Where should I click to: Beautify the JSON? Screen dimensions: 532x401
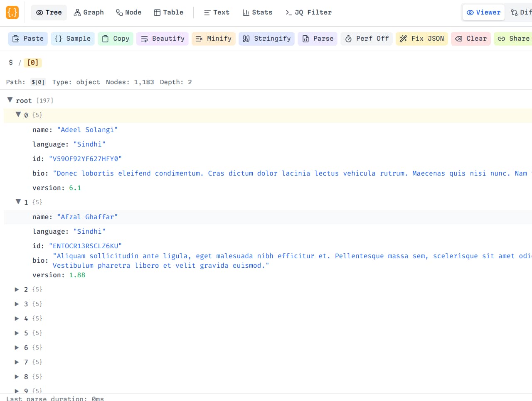point(163,39)
